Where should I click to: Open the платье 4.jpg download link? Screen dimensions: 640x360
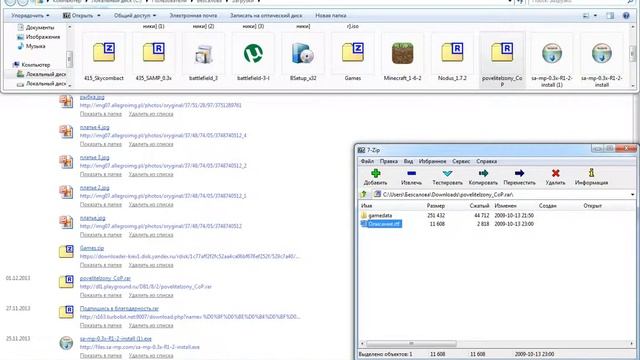94,127
